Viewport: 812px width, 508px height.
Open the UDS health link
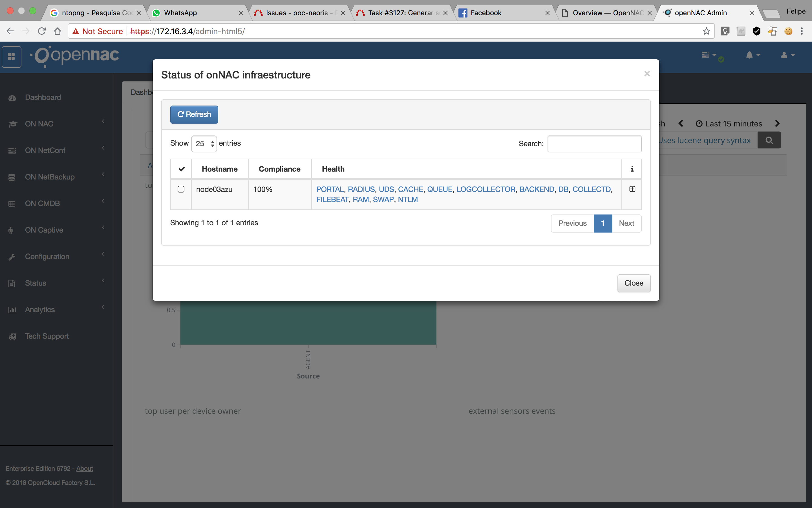[386, 189]
